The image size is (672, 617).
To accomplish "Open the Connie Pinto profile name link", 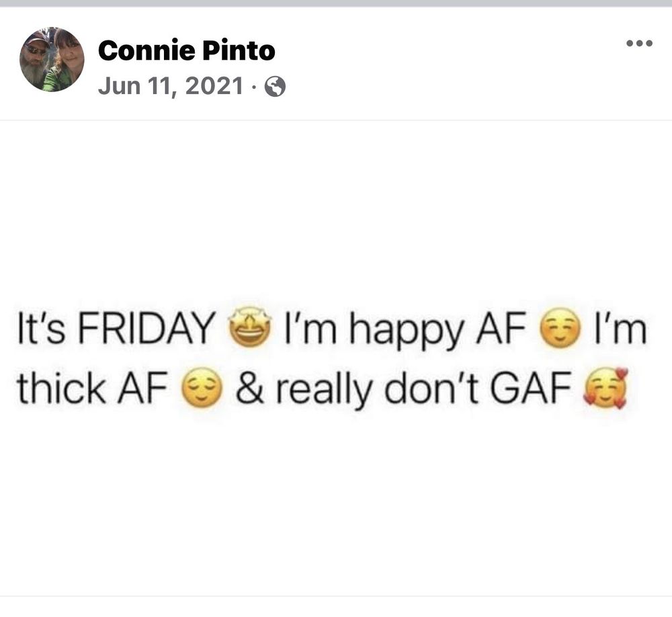I will [x=186, y=50].
